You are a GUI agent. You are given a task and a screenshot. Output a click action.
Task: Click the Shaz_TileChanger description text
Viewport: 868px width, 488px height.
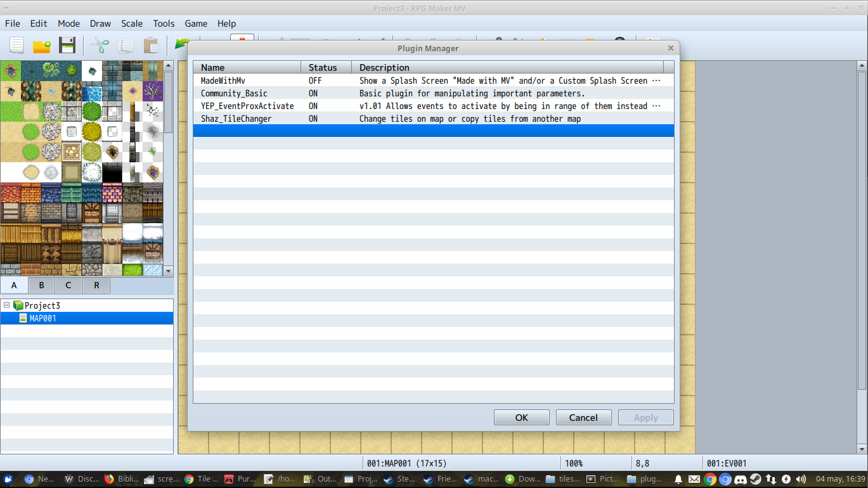(x=470, y=119)
